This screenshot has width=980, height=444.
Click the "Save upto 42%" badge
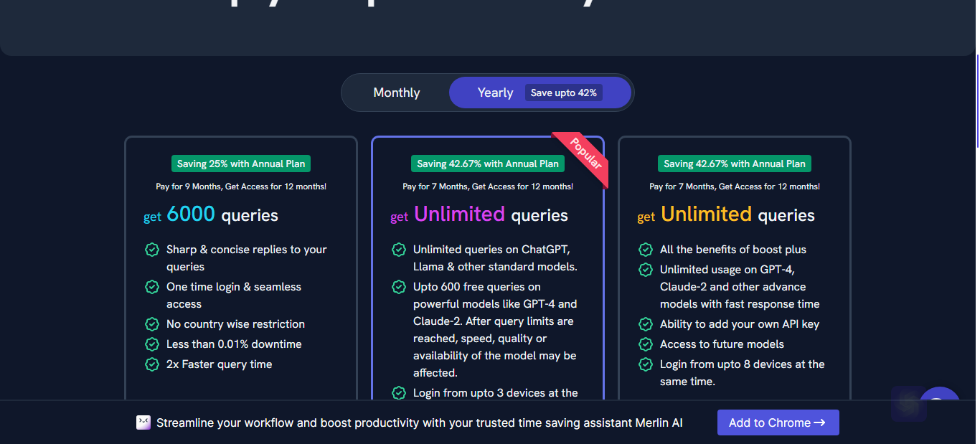564,93
